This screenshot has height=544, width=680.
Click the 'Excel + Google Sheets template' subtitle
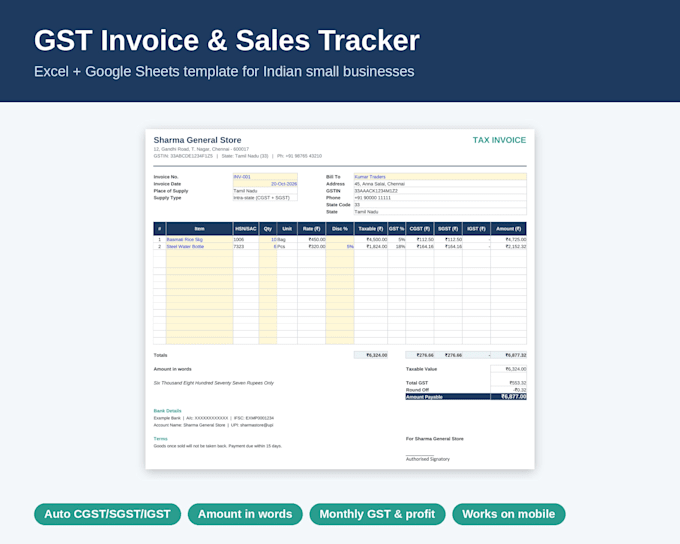[x=224, y=71]
